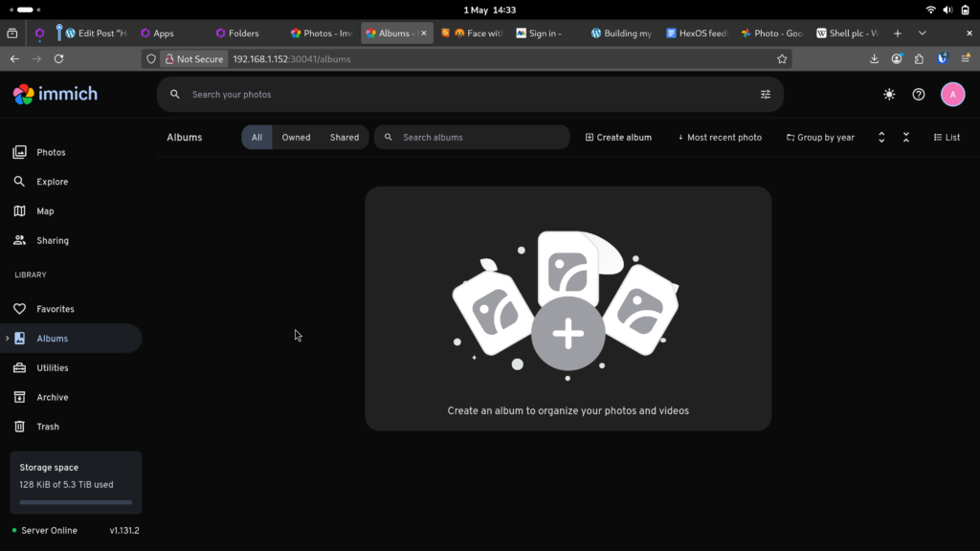Screen dimensions: 980x551
Task: Click the storage space usage bar
Action: (76, 502)
